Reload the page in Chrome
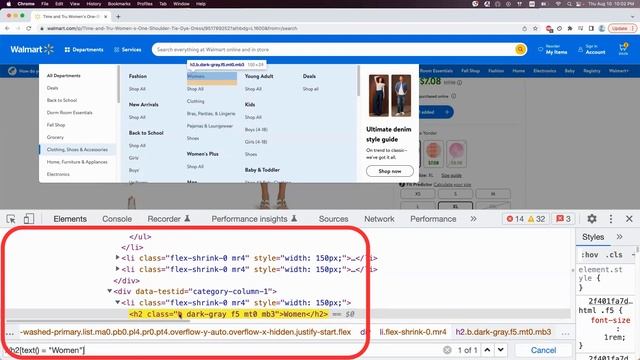The image size is (640, 360). tap(28, 29)
